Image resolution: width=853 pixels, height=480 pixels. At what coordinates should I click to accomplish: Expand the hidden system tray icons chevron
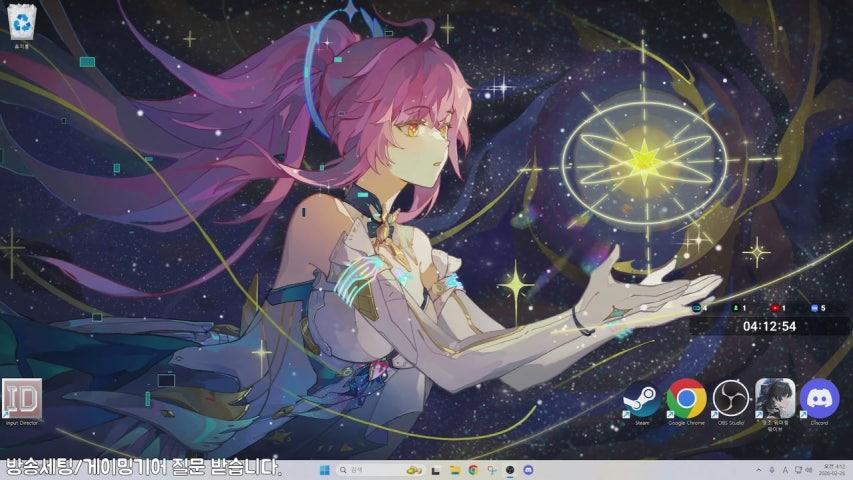pos(758,470)
